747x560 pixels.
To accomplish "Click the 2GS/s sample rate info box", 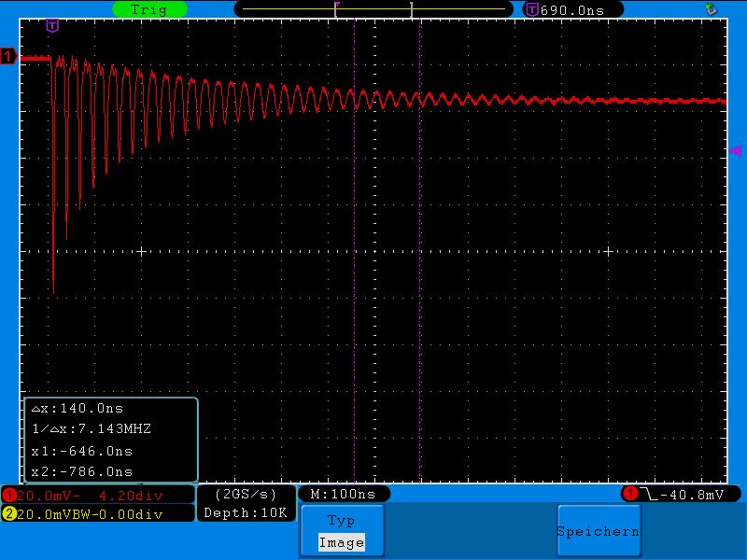I will click(247, 494).
